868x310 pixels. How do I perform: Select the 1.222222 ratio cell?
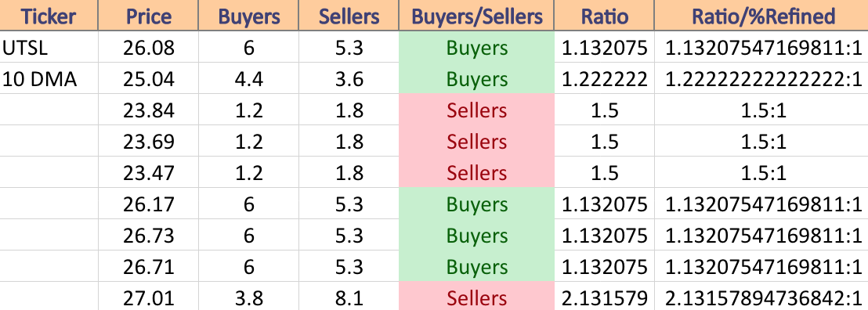click(605, 78)
